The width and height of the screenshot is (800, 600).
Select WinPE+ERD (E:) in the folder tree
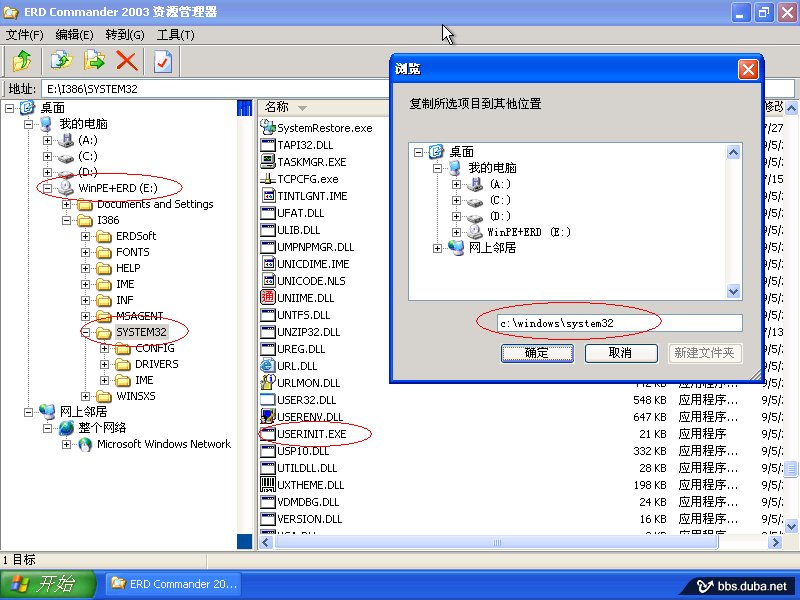pos(118,187)
